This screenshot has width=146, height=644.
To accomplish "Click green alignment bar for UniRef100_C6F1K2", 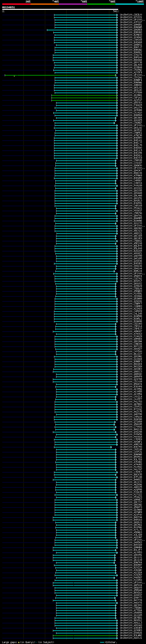I will pyautogui.click(x=85, y=98).
